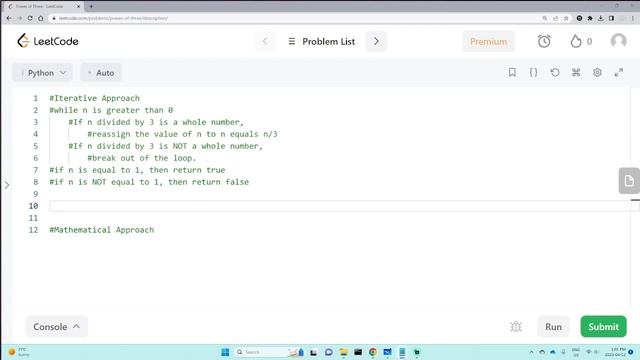640x360 pixels.
Task: Click '#if n is NOT equal to 1' line
Action: tap(149, 182)
